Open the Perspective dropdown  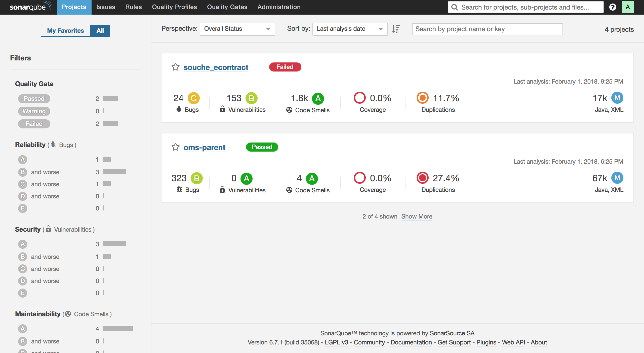click(x=237, y=29)
